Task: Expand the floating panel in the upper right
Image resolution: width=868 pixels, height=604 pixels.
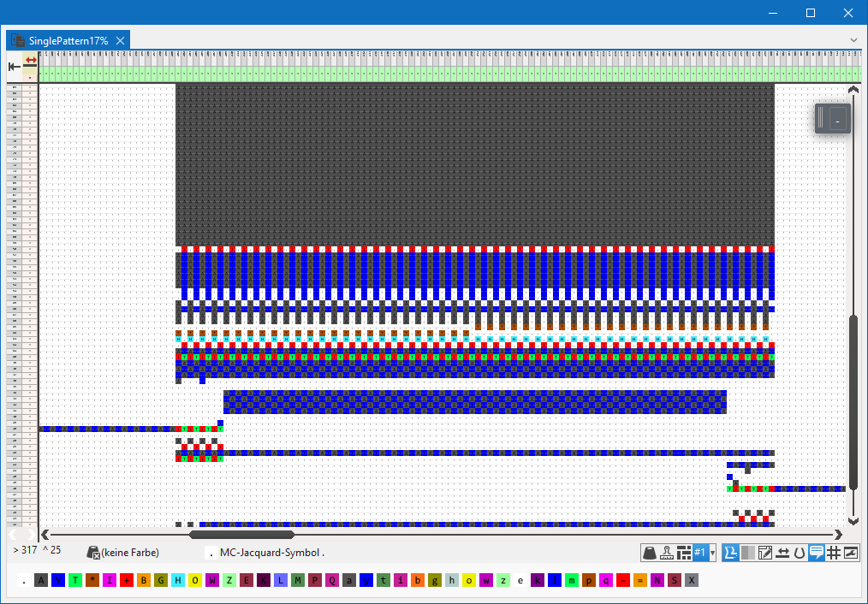Action: pos(832,118)
